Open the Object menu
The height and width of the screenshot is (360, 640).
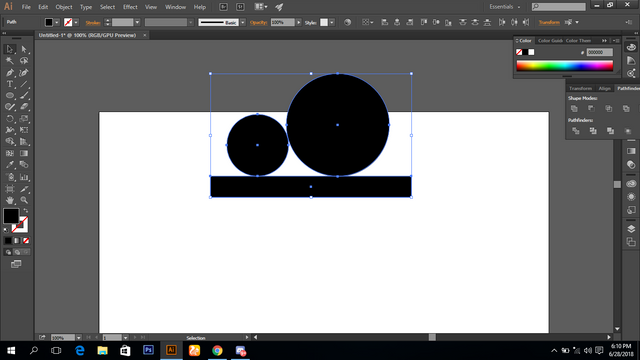[x=64, y=7]
